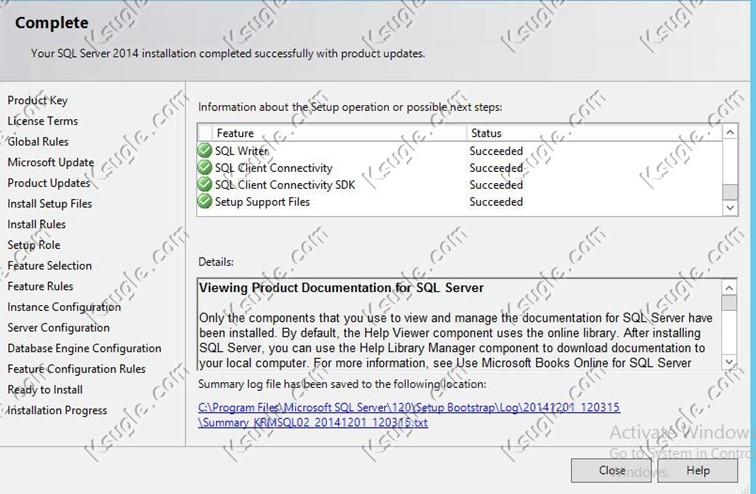Click the success icon for SQL Client Connectivity
The height and width of the screenshot is (494, 756).
pos(205,167)
